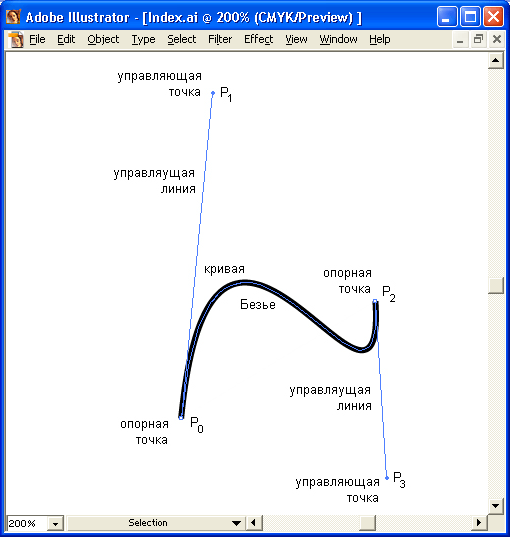Viewport: 510px width, 537px height.
Task: Click 'управляющая точка' label near P3
Action: pyautogui.click(x=337, y=490)
